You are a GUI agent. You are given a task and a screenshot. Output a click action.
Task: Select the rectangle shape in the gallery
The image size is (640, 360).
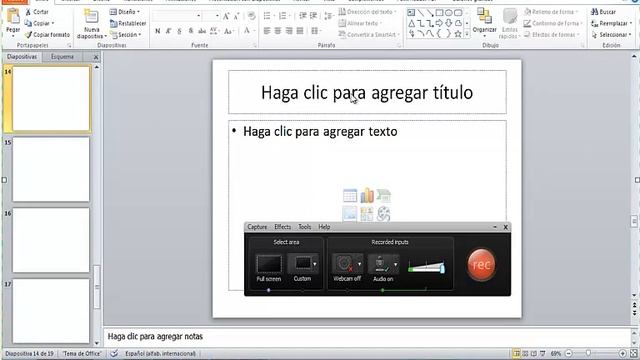(x=439, y=13)
